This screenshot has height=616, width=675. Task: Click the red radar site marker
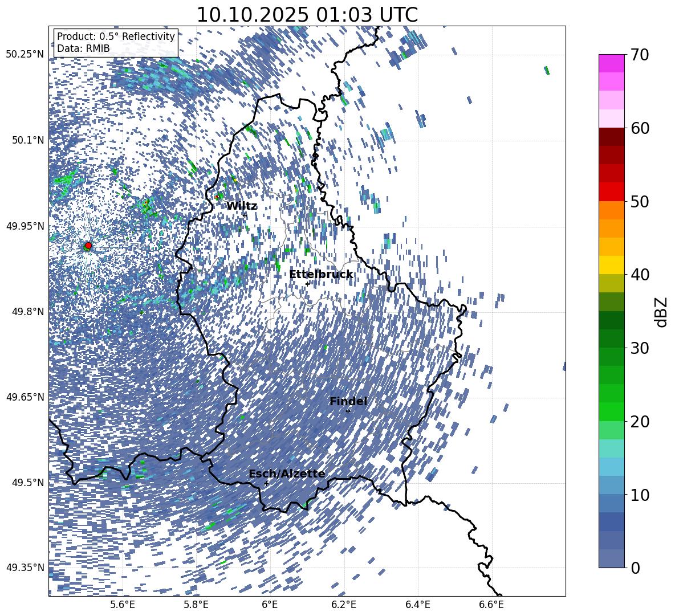[88, 246]
